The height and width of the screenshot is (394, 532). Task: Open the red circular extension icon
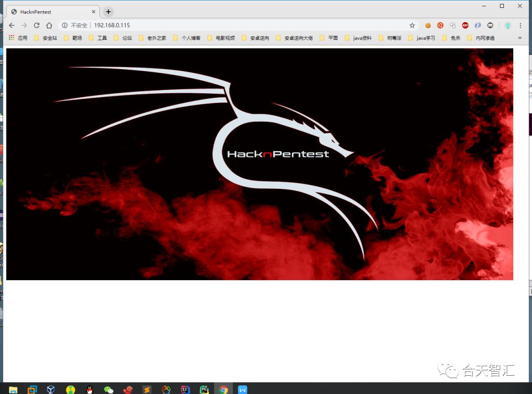[440, 26]
